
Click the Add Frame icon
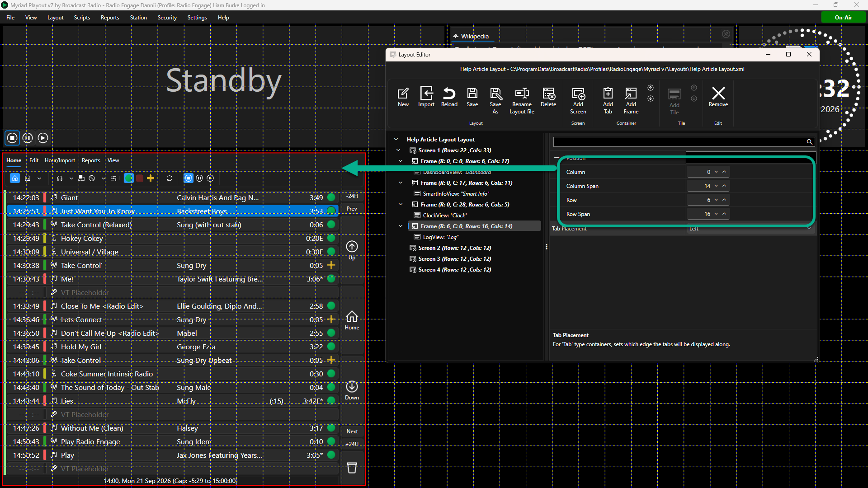click(631, 100)
